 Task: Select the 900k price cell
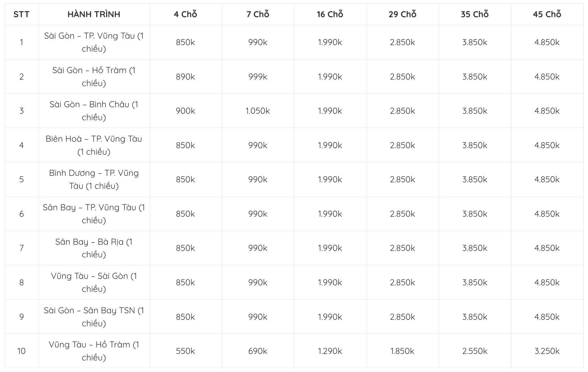coord(185,111)
